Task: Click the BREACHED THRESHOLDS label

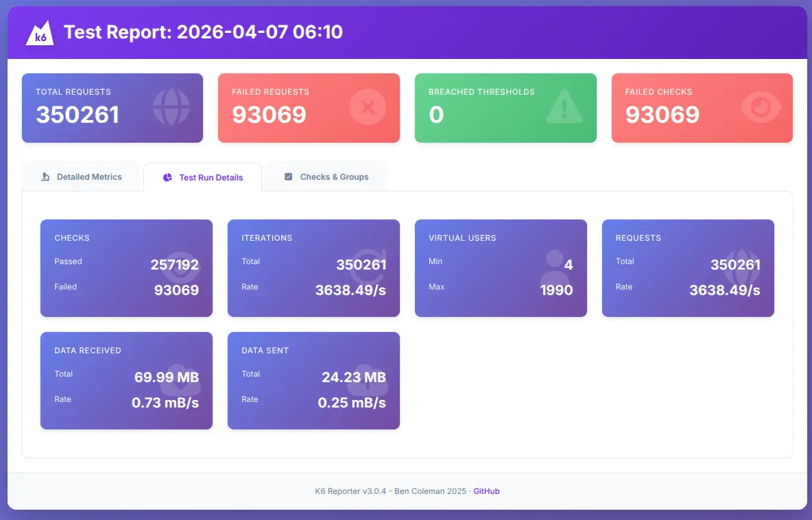Action: pyautogui.click(x=481, y=92)
